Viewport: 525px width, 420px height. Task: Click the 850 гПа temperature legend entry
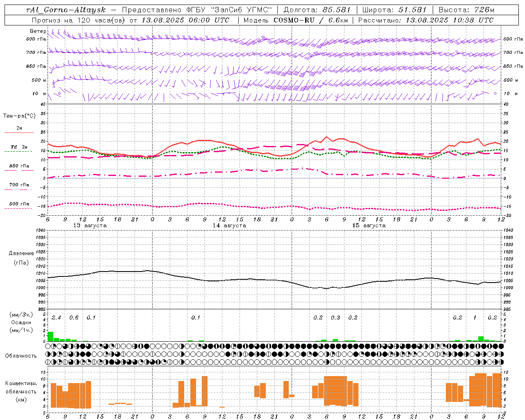tap(19, 166)
